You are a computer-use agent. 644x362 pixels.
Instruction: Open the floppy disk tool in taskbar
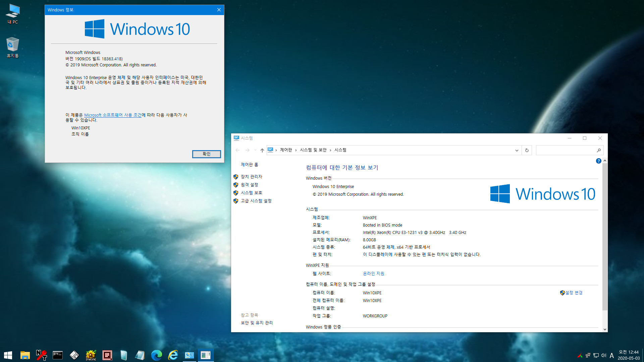pyautogui.click(x=74, y=355)
